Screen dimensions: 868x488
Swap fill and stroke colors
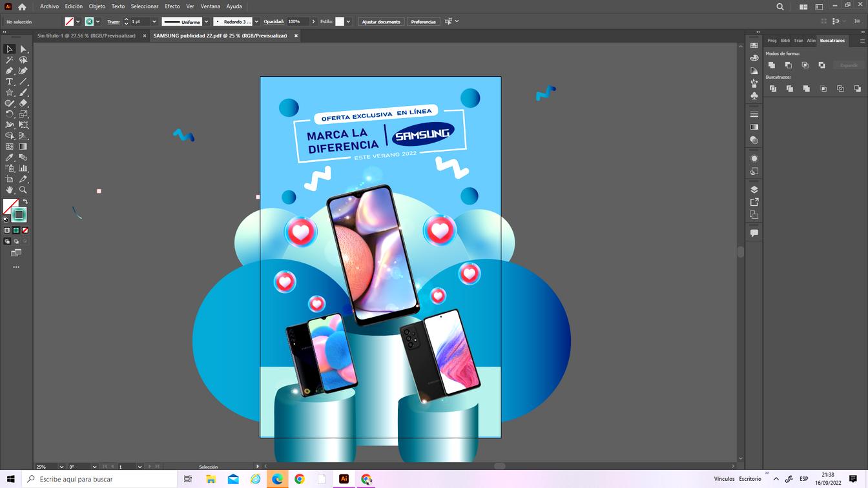point(25,202)
